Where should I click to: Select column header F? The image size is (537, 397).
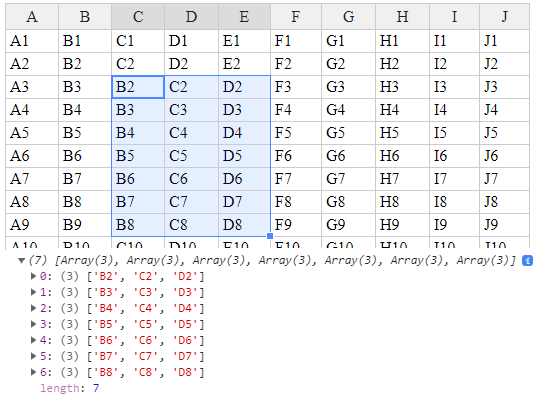pos(296,16)
